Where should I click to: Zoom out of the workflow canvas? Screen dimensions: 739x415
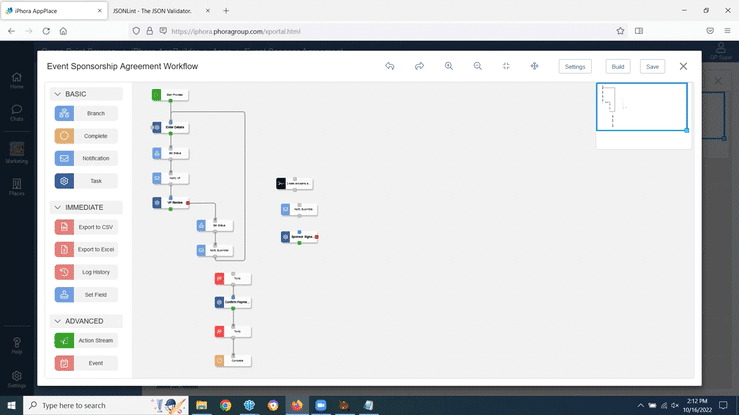(477, 66)
